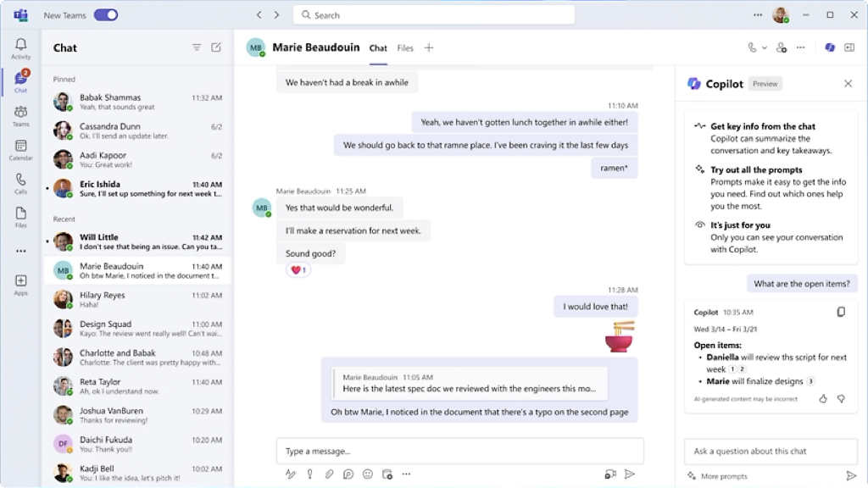The image size is (868, 488).
Task: Open chat with Hilary Reyes
Action: coord(138,299)
